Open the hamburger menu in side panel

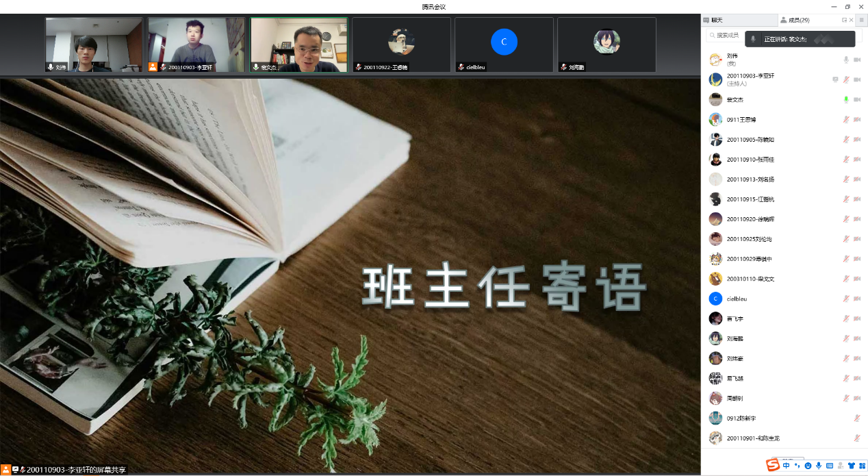click(861, 20)
